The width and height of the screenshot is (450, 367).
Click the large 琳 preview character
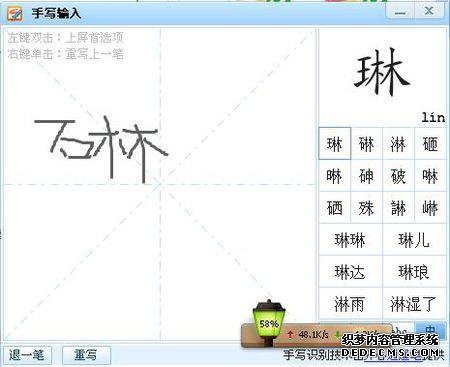[x=382, y=72]
